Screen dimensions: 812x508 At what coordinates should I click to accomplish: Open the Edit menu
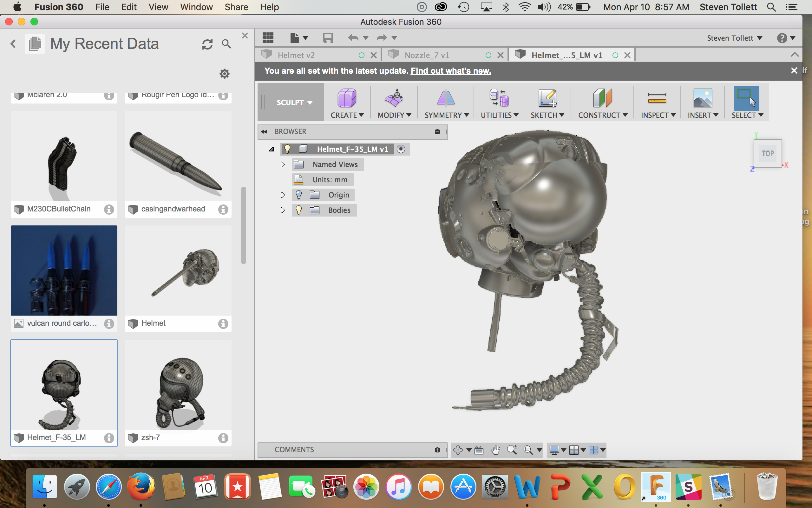128,7
